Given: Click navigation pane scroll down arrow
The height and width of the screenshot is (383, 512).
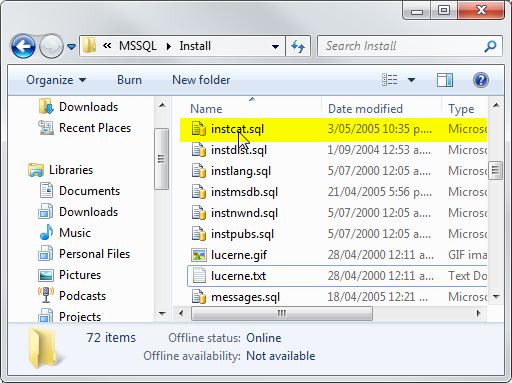Looking at the screenshot, I should (x=162, y=313).
